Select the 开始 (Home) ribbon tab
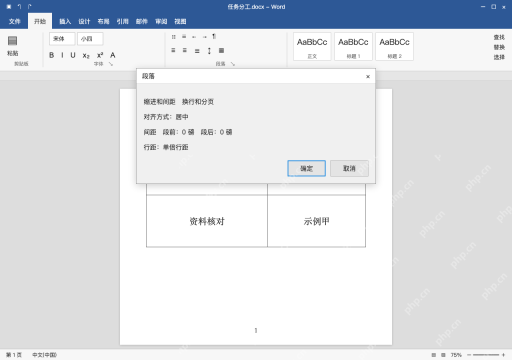The width and height of the screenshot is (512, 360). [x=40, y=21]
